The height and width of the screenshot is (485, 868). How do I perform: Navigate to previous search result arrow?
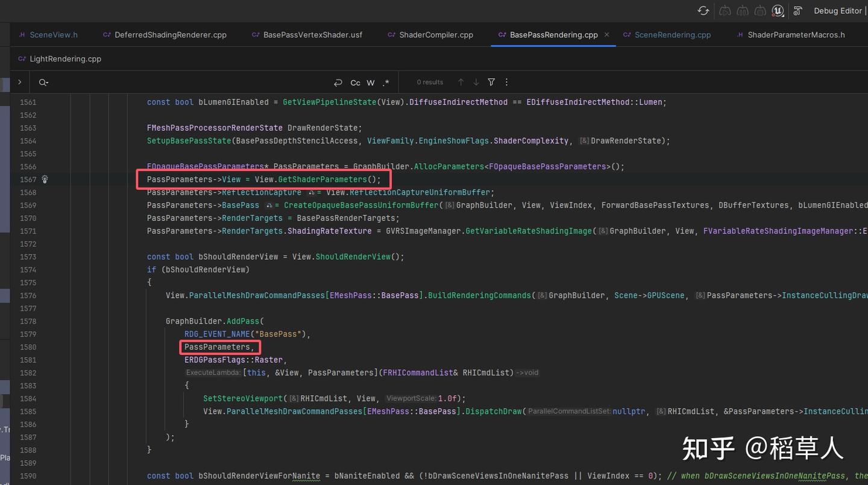point(460,82)
